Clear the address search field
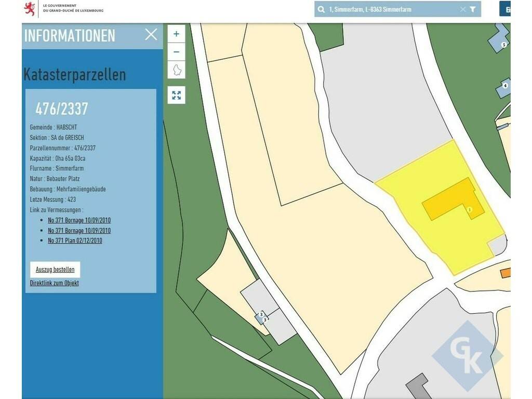 coord(463,9)
